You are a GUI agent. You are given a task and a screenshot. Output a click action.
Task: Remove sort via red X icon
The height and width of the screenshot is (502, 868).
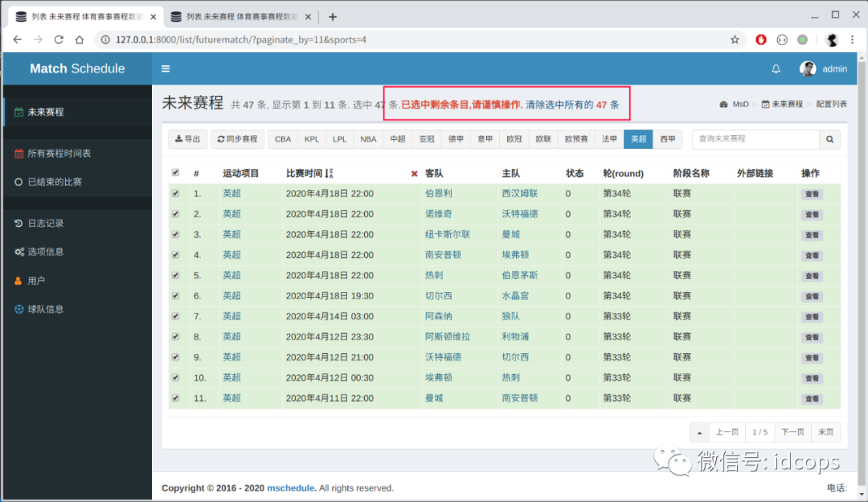(x=414, y=174)
